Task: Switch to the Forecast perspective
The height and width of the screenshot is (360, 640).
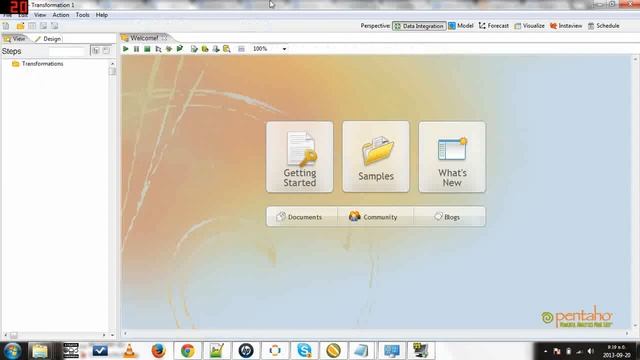Action: tap(494, 26)
